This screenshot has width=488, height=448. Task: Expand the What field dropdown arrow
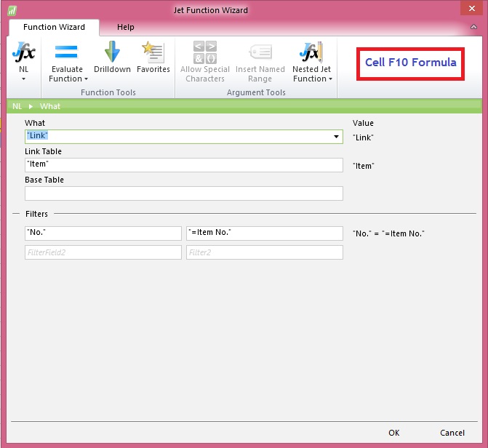(x=336, y=137)
